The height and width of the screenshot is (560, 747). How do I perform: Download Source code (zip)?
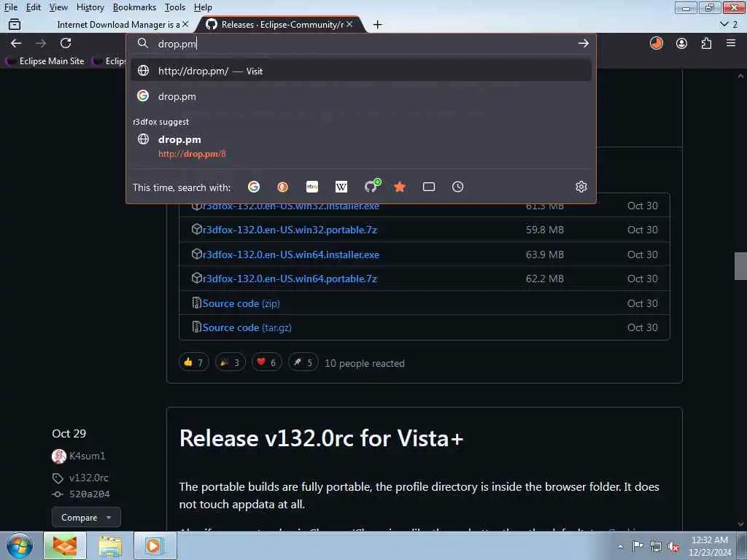pyautogui.click(x=241, y=303)
